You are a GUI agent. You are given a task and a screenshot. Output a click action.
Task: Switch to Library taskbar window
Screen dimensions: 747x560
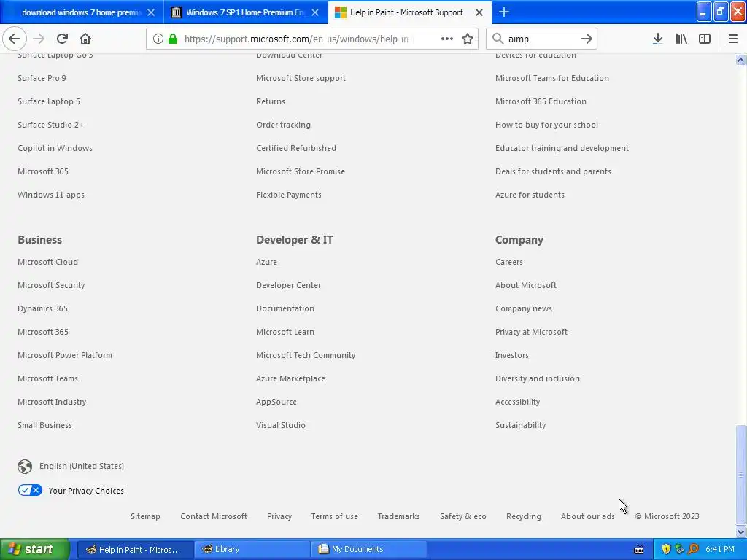(252, 549)
